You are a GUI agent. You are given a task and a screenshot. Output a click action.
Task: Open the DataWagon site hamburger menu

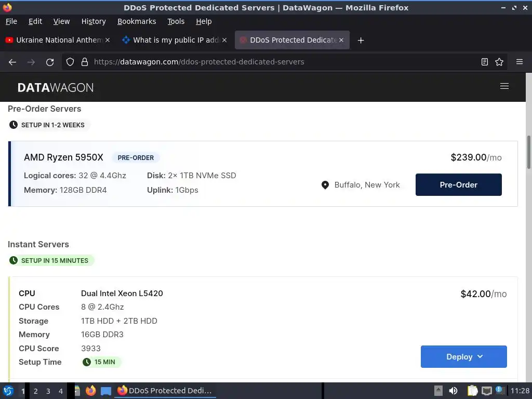pyautogui.click(x=504, y=86)
